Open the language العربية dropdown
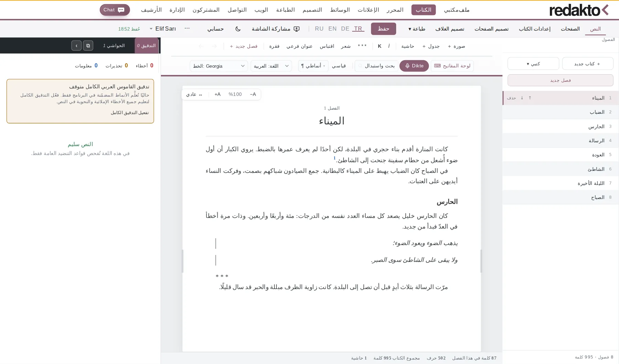 pyautogui.click(x=271, y=66)
